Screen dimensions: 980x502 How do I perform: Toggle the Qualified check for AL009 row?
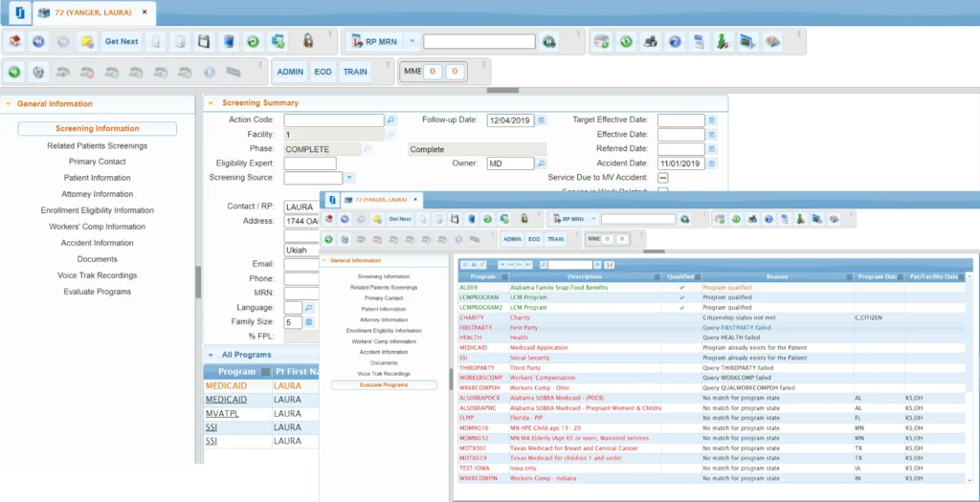click(681, 288)
